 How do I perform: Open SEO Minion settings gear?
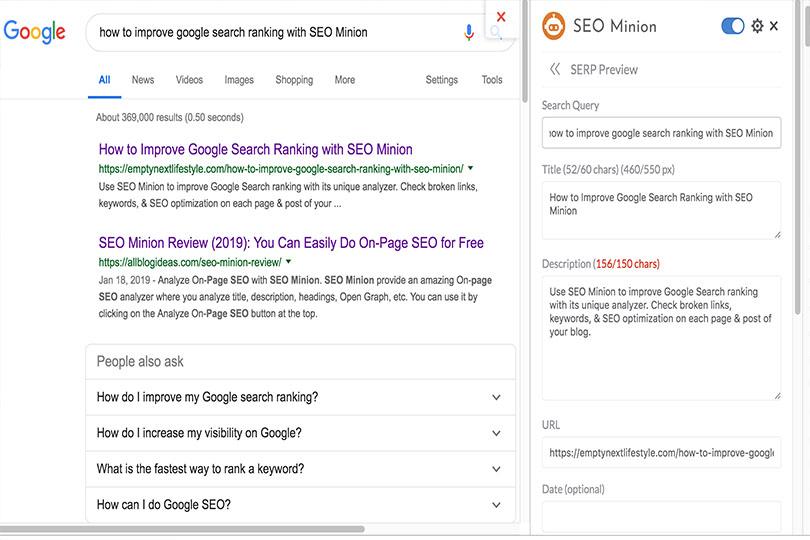pyautogui.click(x=757, y=26)
